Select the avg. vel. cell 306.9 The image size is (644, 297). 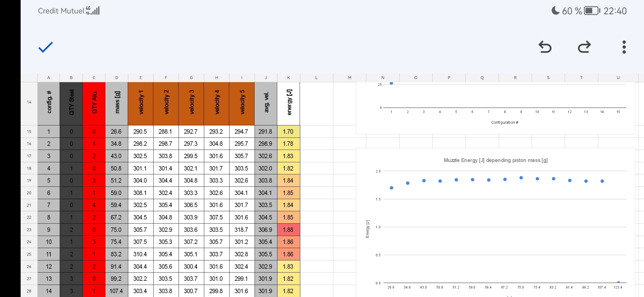pyautogui.click(x=265, y=230)
